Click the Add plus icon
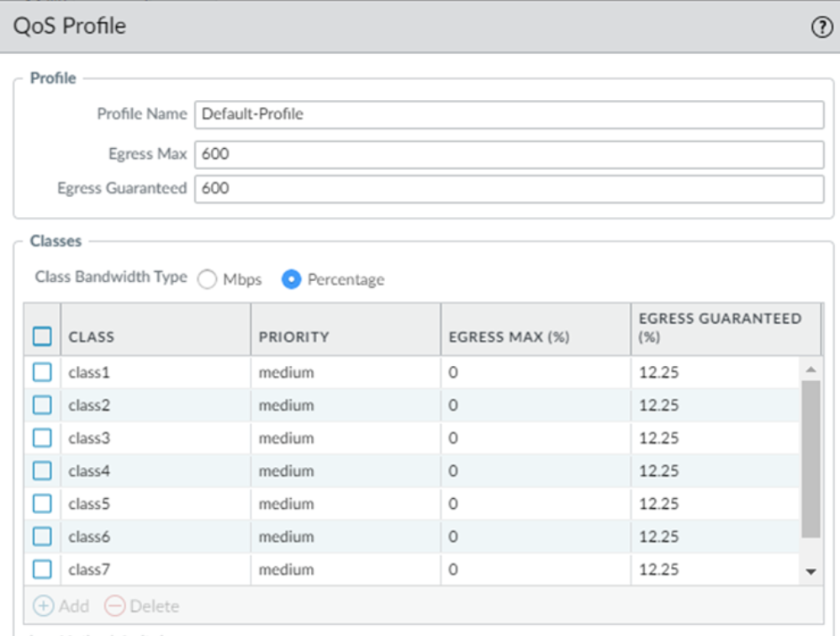 pyautogui.click(x=42, y=606)
